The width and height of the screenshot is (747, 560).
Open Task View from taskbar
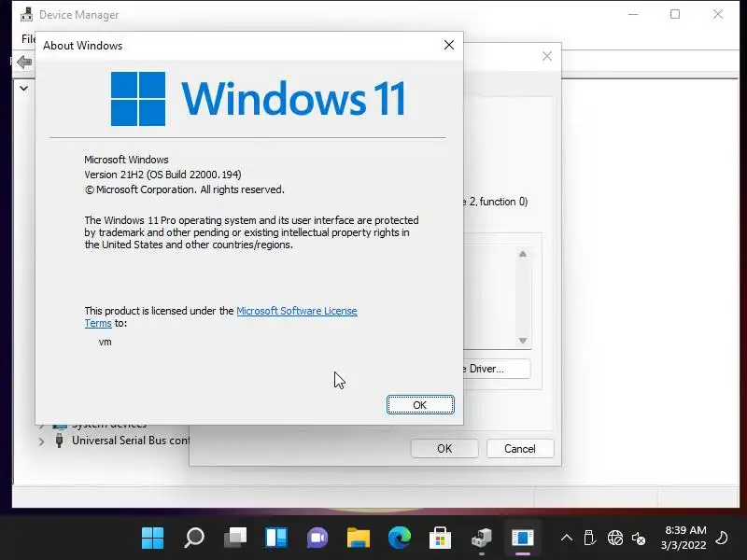[x=235, y=539]
